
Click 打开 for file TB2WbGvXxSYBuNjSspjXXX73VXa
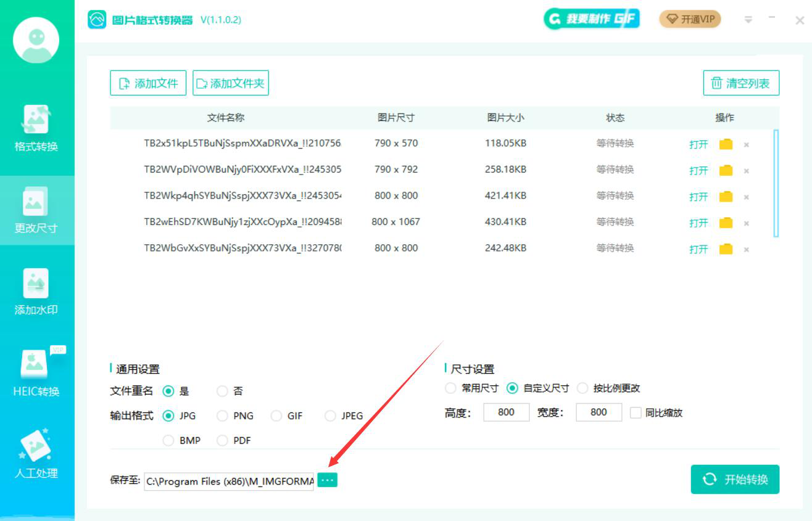pos(698,250)
